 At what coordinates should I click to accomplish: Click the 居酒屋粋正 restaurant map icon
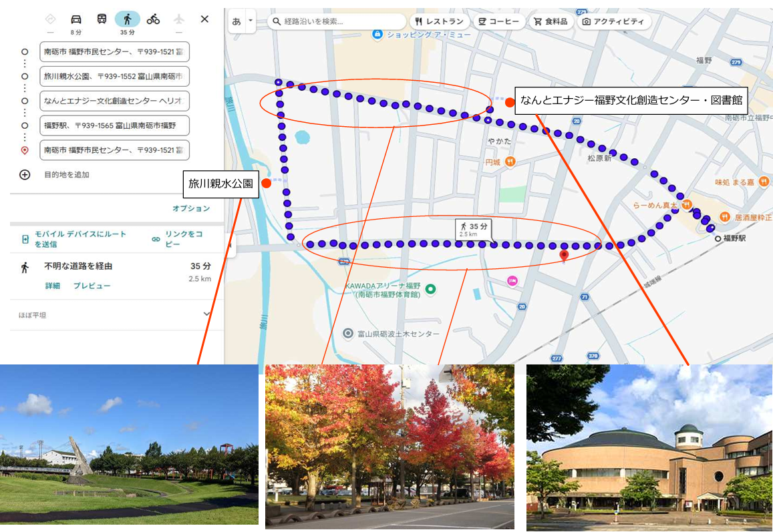(724, 217)
